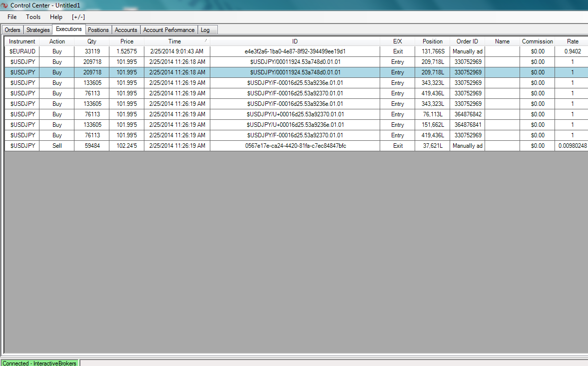The width and height of the screenshot is (588, 366).
Task: Click quantity 59484 cell
Action: [92, 146]
